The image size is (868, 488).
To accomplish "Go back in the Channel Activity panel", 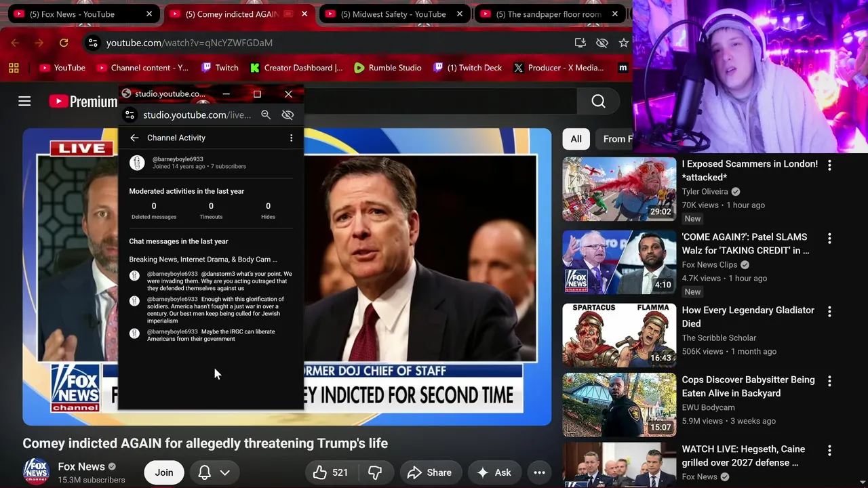I will click(134, 138).
